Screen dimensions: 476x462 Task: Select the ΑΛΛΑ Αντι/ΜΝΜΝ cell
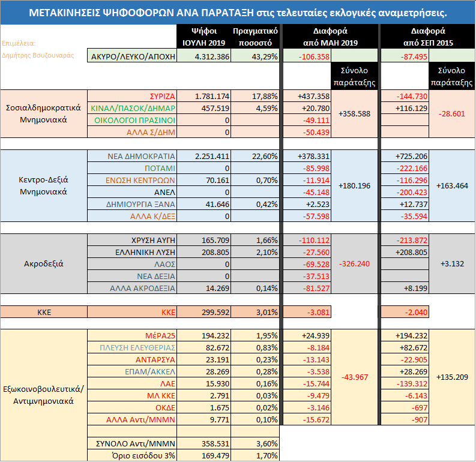point(132,419)
